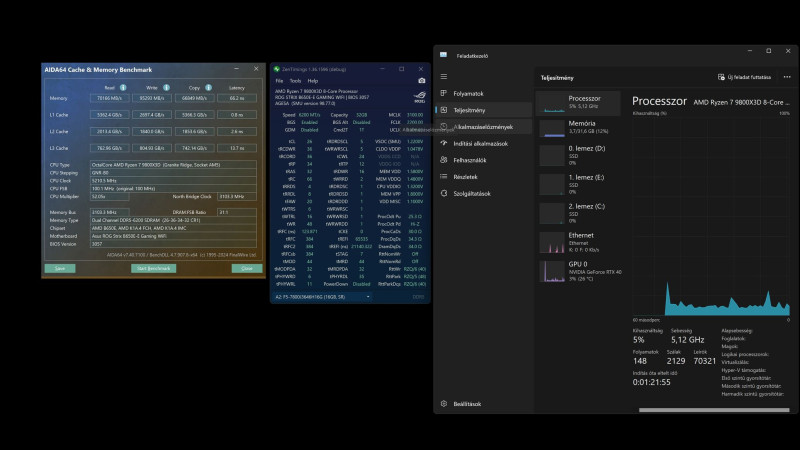The width and height of the screenshot is (800, 450).
Task: Click the Speed value in ZenTimings
Action: [x=309, y=115]
